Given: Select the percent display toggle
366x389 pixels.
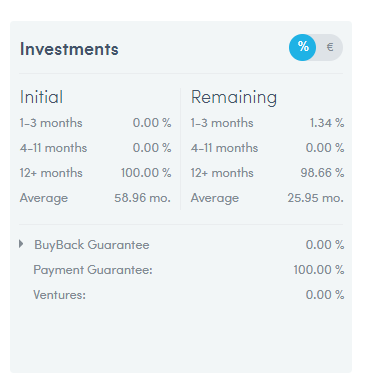Looking at the screenshot, I should (302, 47).
